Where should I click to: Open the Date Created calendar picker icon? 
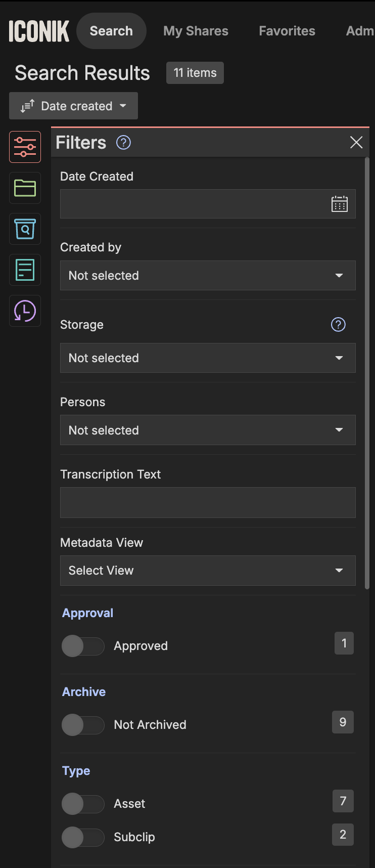click(339, 204)
